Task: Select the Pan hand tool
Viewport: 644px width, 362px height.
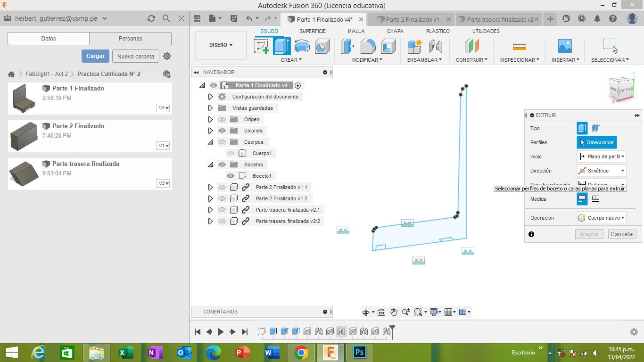Action: click(393, 312)
